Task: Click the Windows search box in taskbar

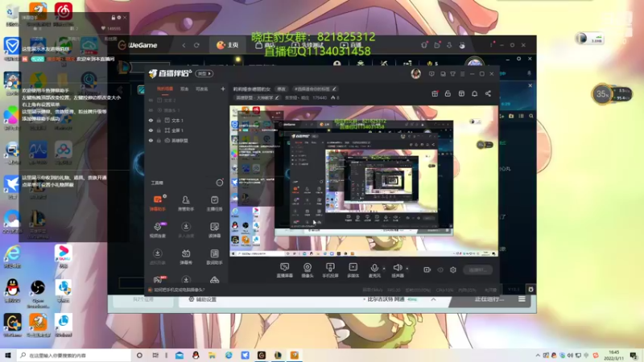Action: click(74, 356)
